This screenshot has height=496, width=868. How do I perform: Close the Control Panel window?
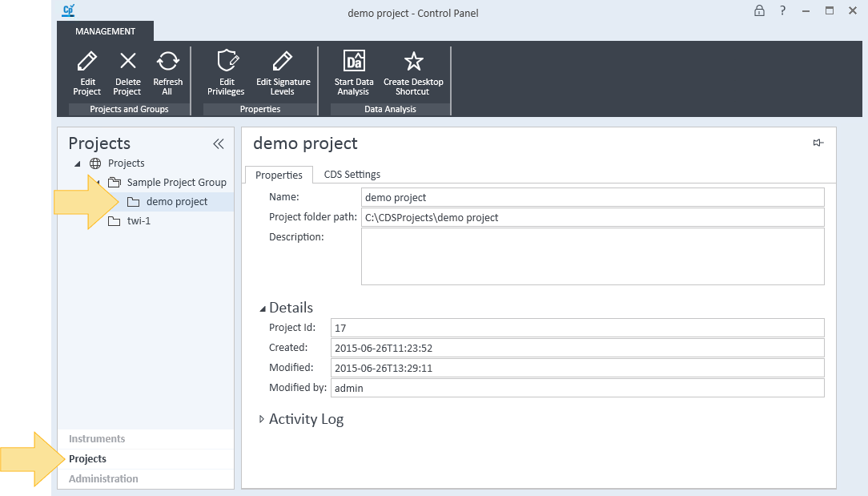(853, 10)
